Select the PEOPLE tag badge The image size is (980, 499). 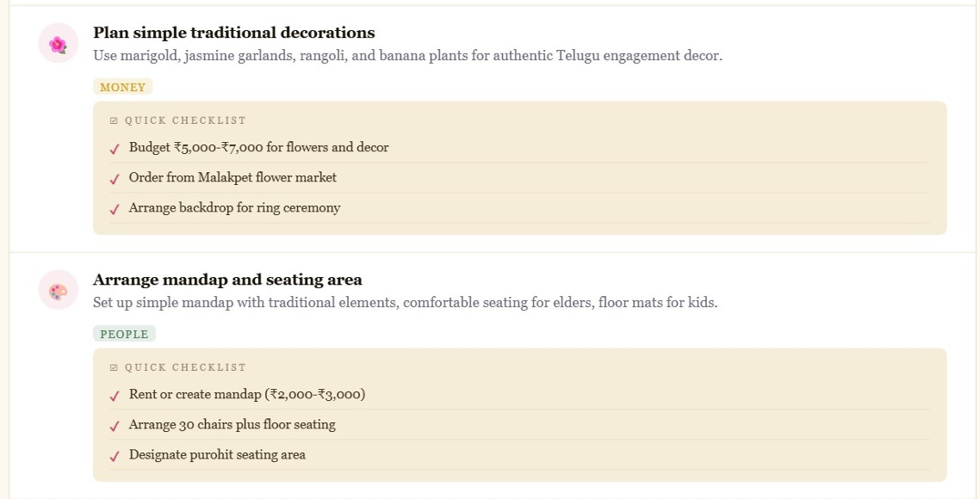click(x=124, y=334)
